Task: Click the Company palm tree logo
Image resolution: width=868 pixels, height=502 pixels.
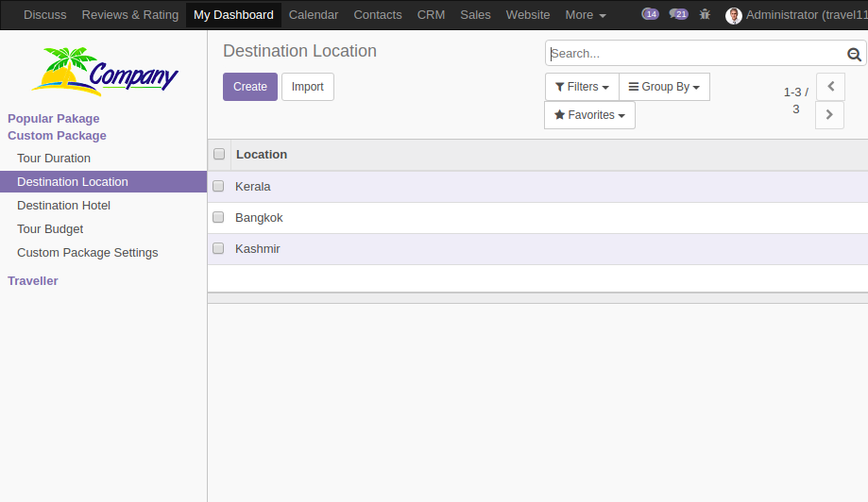Action: pyautogui.click(x=105, y=72)
